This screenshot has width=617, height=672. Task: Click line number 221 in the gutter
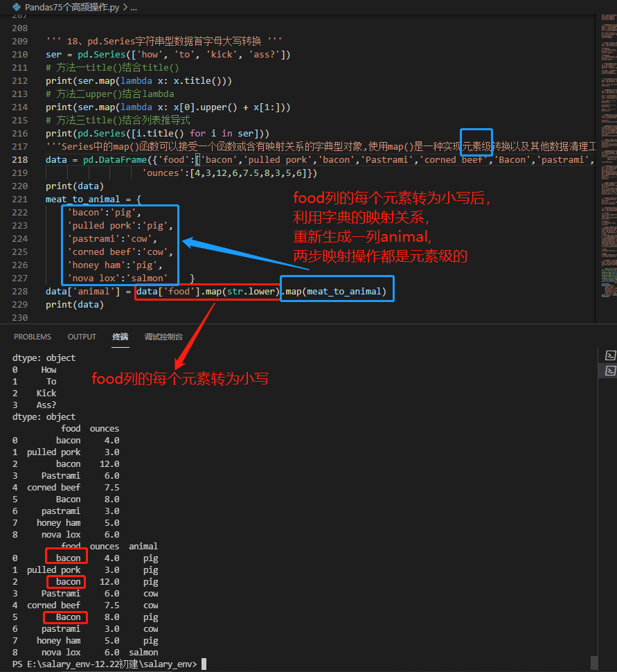19,200
